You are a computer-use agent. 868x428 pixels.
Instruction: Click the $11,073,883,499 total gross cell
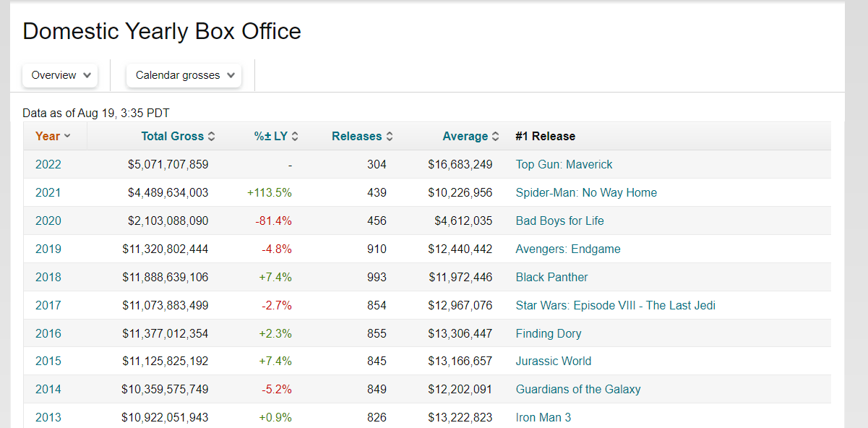click(x=166, y=305)
